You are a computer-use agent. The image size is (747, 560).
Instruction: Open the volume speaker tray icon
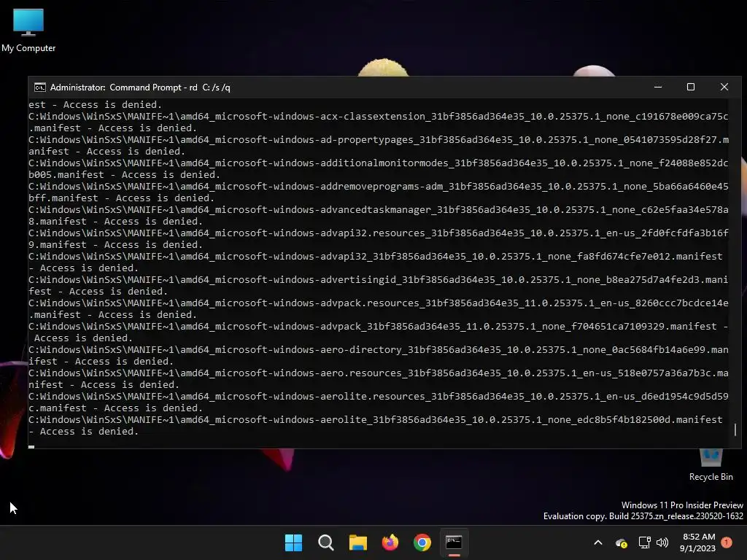(x=662, y=542)
